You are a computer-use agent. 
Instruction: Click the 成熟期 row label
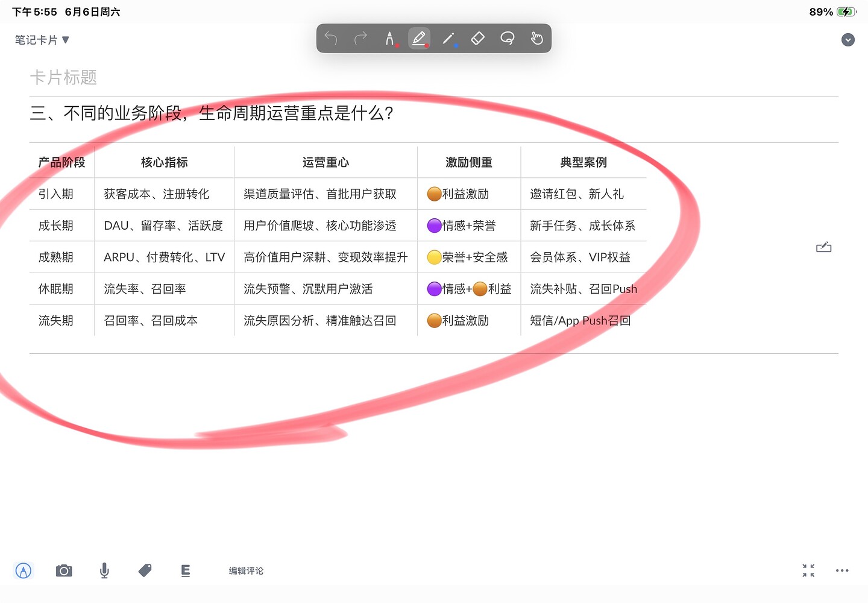(x=55, y=257)
